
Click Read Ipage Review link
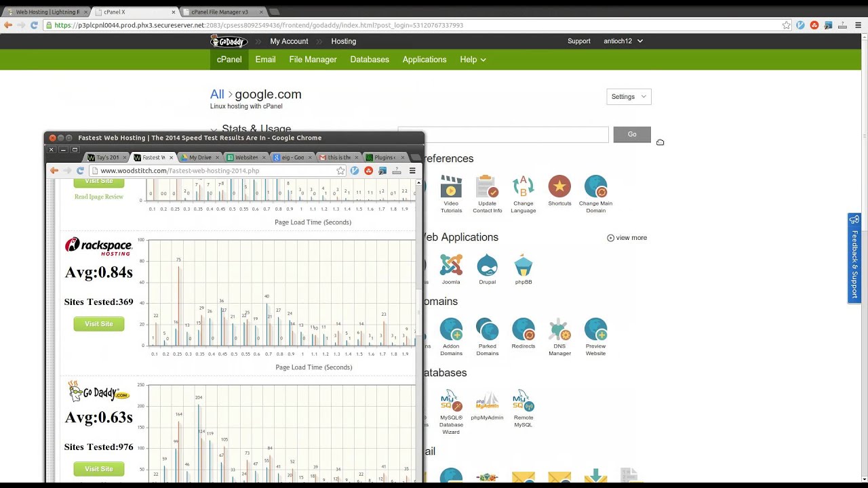pos(99,197)
